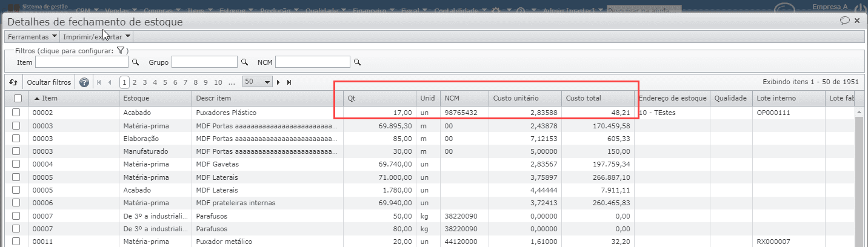Open help with the question mark icon
The height and width of the screenshot is (247, 868).
[84, 82]
